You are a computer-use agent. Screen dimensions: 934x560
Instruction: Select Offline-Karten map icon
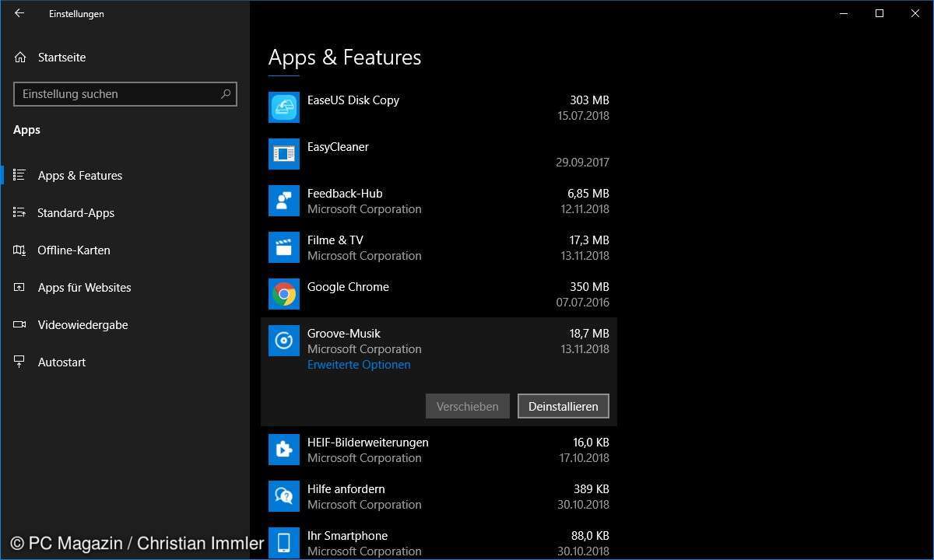tap(19, 250)
